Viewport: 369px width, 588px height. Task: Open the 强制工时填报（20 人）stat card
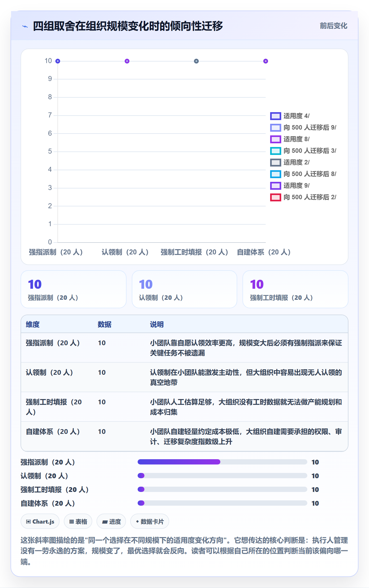pos(295,289)
